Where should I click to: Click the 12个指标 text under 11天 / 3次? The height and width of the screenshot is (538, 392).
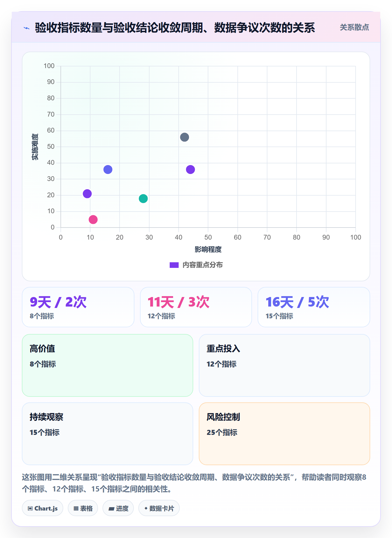tap(161, 316)
